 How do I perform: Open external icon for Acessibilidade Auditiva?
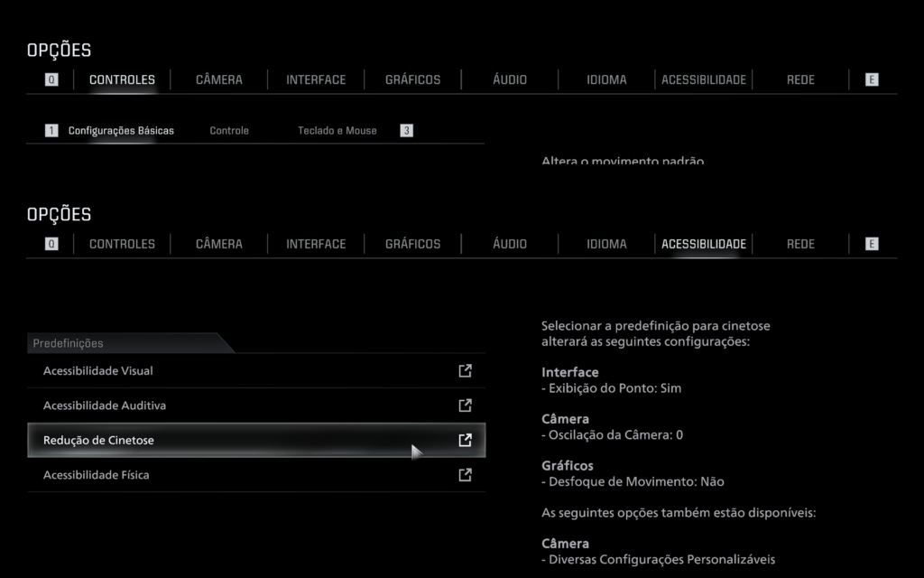[465, 406]
